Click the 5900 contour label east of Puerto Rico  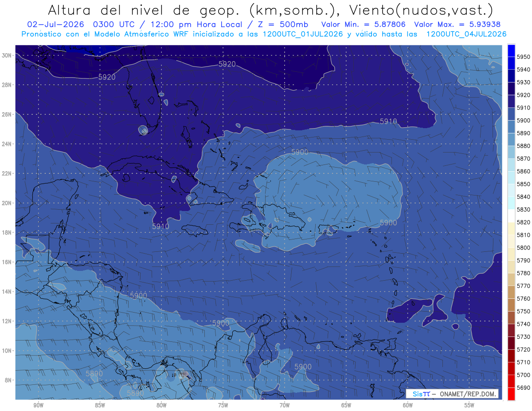click(388, 223)
